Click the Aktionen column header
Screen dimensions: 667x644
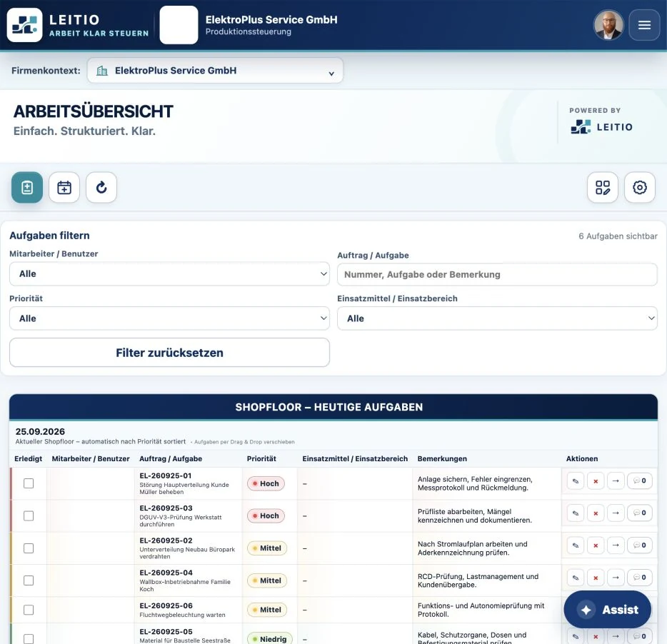(x=581, y=458)
